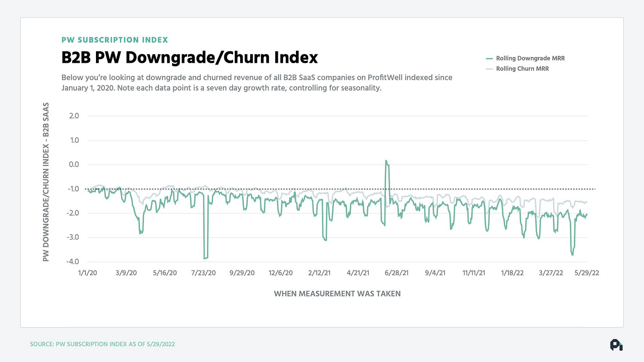This screenshot has width=644, height=362.
Task: Click the downgrade spike above 0.0 near 6/28/21
Action: [x=387, y=162]
